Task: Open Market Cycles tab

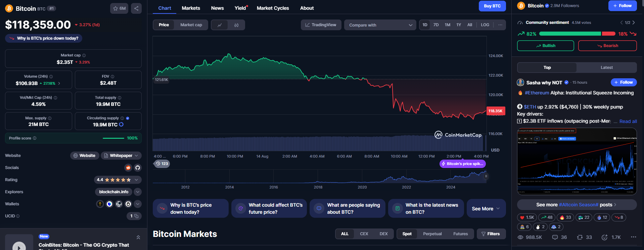Action: 273,8
